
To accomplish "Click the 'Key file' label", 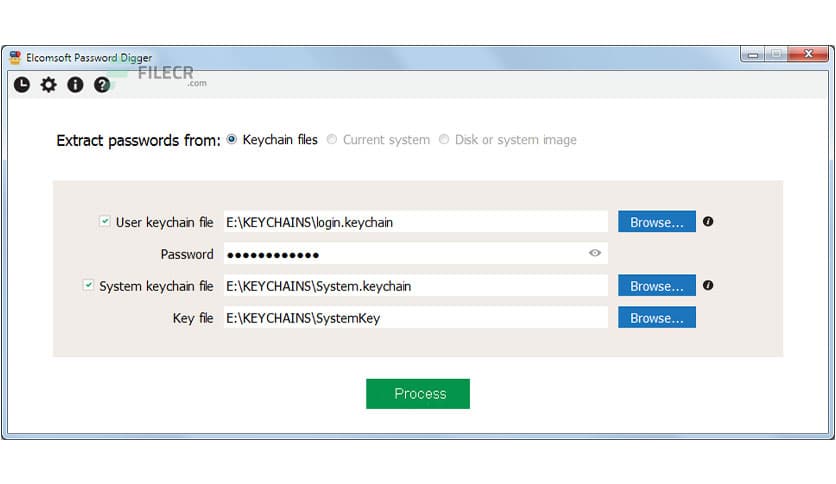I will tap(193, 318).
